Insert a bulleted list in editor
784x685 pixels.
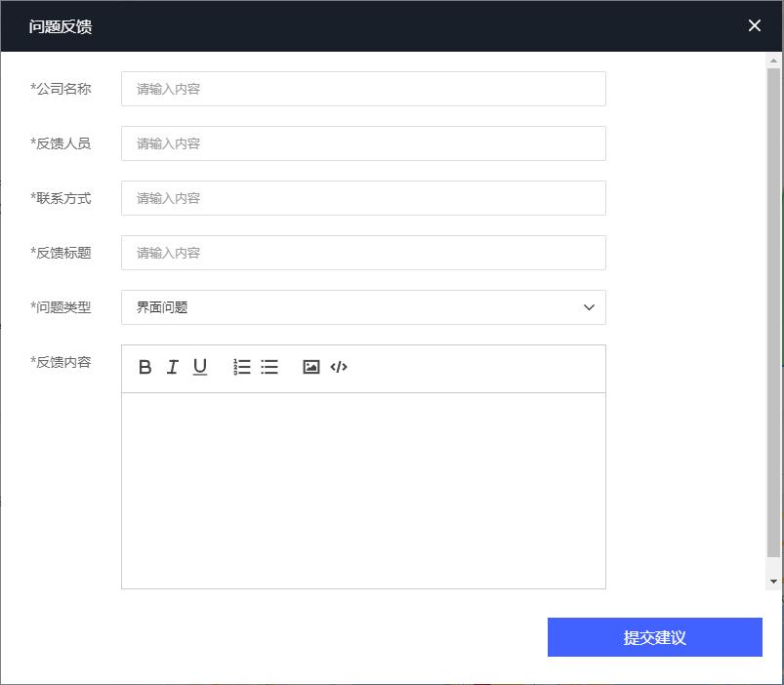tap(269, 367)
